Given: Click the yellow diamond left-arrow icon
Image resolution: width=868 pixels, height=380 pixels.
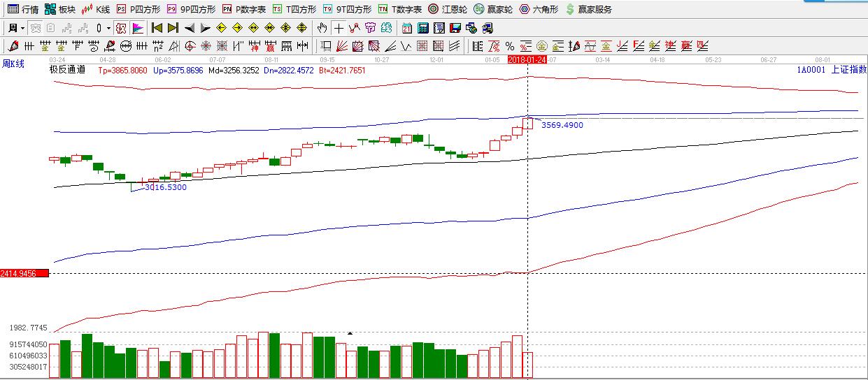Looking at the screenshot, I should point(222,28).
